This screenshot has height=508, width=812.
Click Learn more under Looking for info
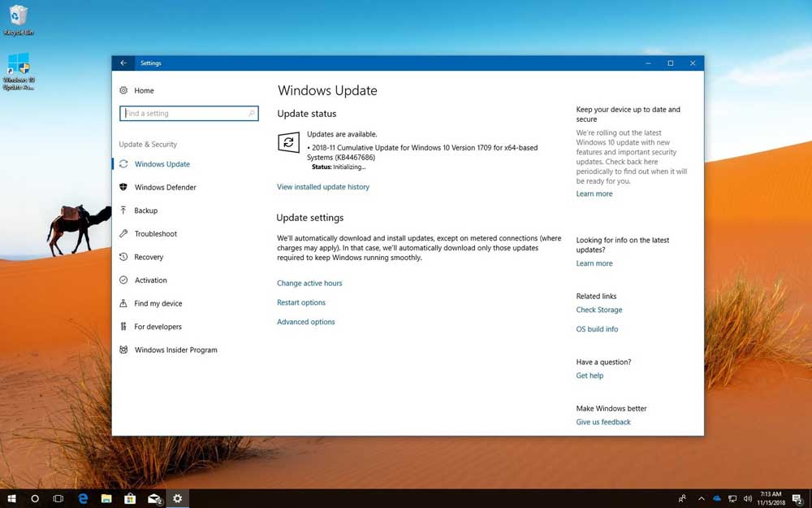(x=594, y=263)
